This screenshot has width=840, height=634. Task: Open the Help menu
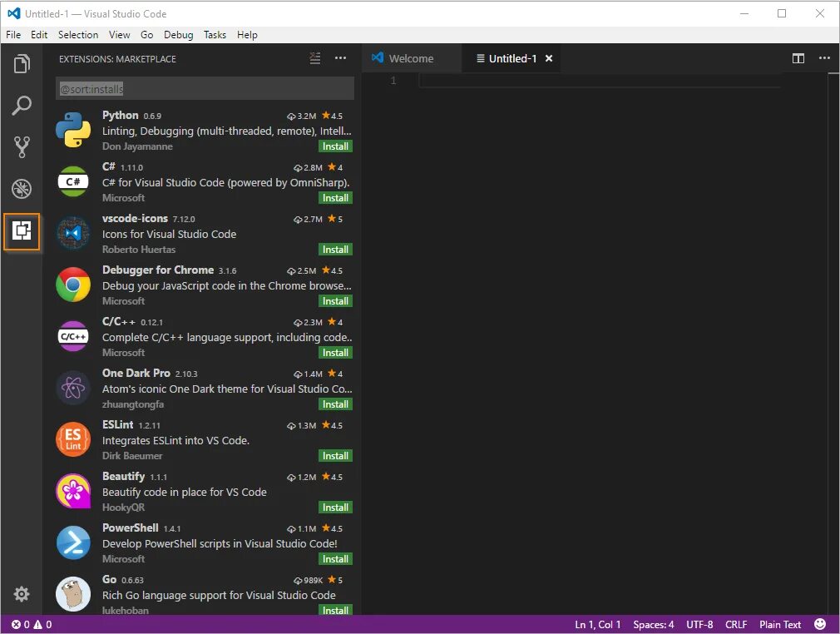pos(248,35)
